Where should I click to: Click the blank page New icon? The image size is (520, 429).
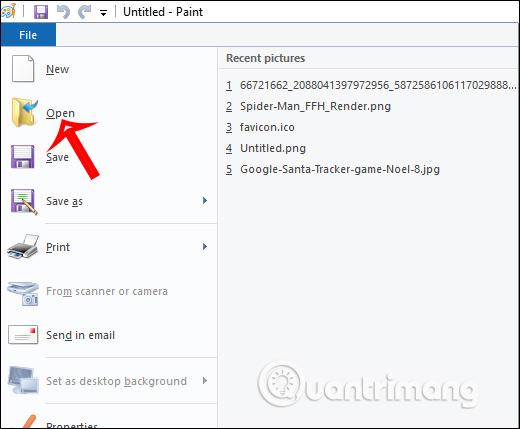(x=23, y=69)
